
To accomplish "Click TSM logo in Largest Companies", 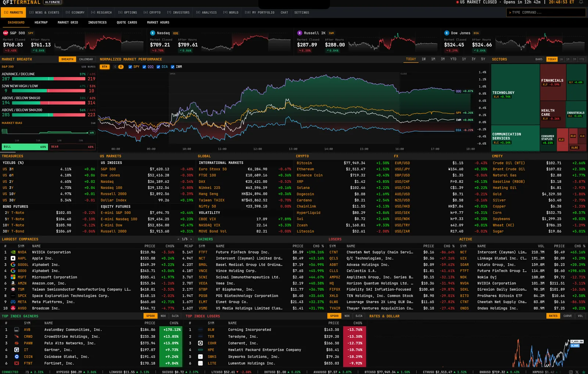I will click(x=13, y=290).
